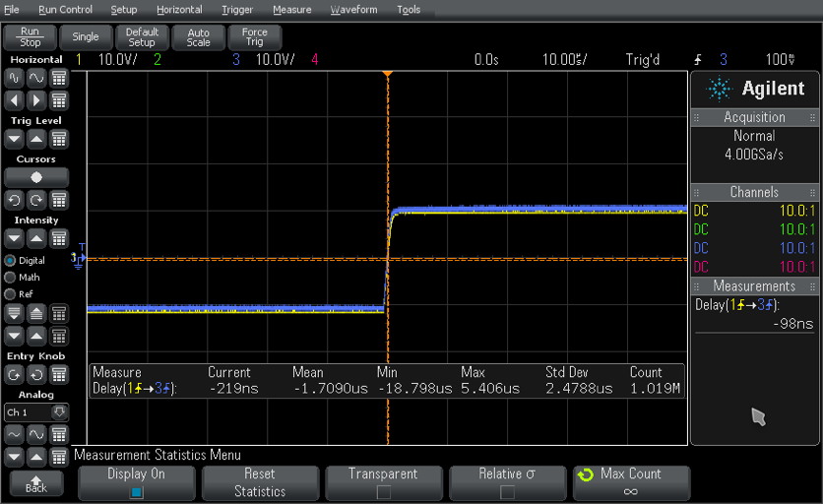Click the Analog offset up arrow
Screen dimensions: 823x504
[36, 458]
